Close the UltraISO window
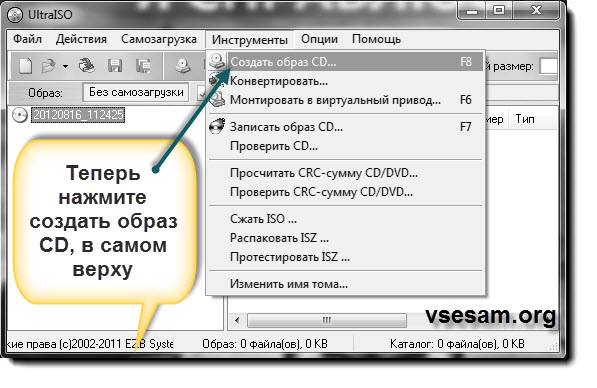Screen dimensions: 597x388 pyautogui.click(x=536, y=10)
